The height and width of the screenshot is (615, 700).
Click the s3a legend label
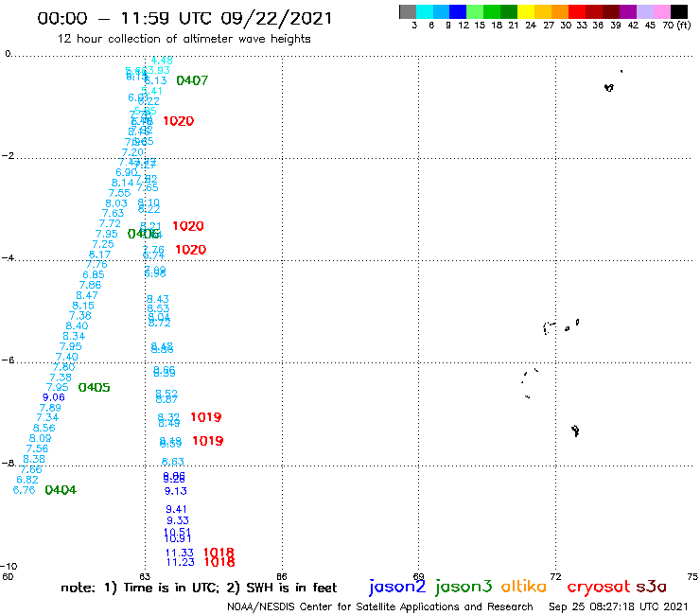pos(651,587)
